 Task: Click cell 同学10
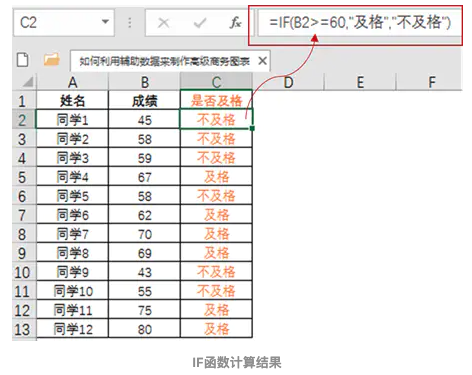[x=72, y=291]
